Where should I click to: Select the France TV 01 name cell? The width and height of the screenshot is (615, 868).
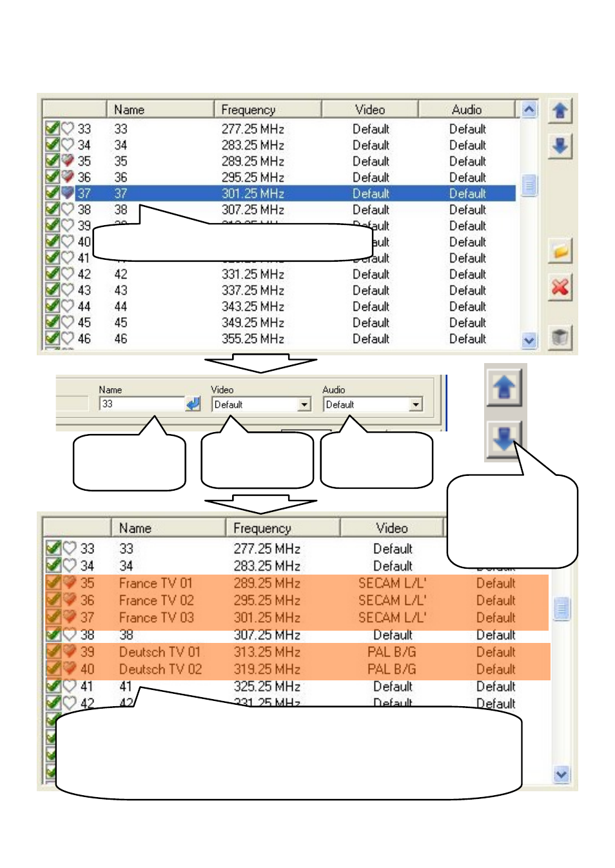(155, 583)
